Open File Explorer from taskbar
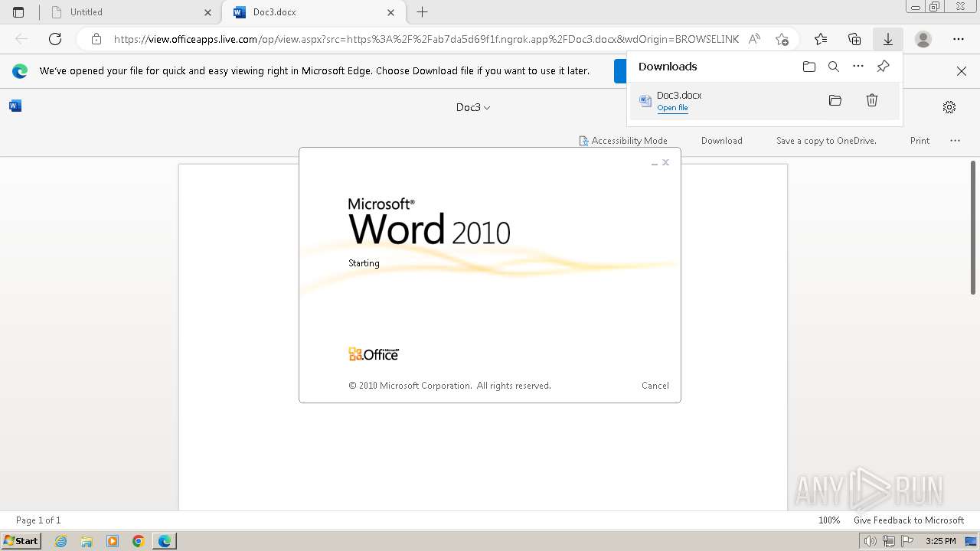980x551 pixels. [x=87, y=541]
